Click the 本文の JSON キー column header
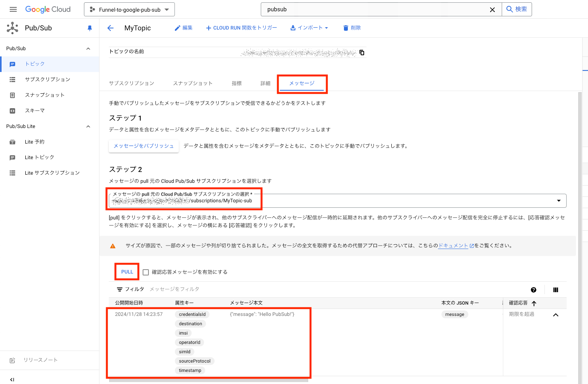Viewport: 588px width, 384px height. pyautogui.click(x=460, y=303)
